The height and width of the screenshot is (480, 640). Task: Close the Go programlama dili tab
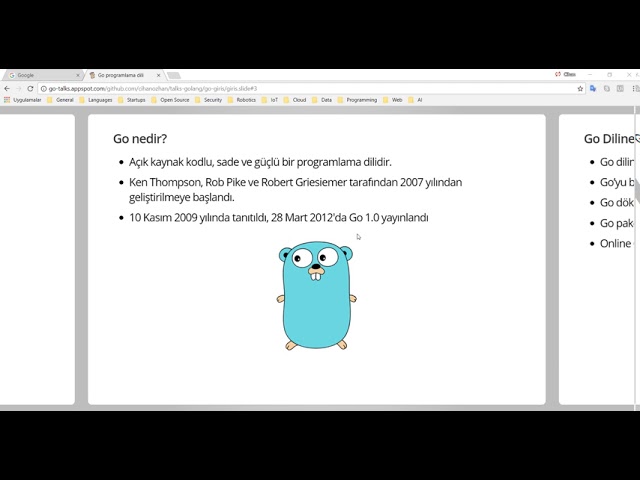pyautogui.click(x=159, y=75)
